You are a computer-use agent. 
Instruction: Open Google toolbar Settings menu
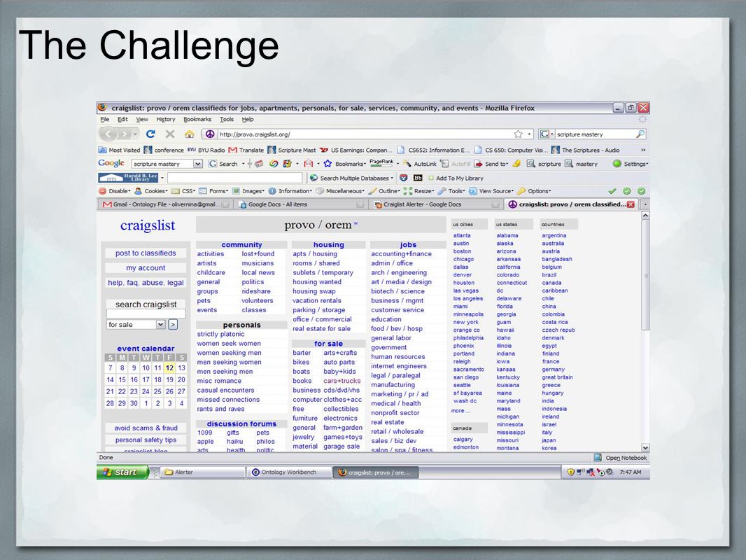tap(631, 164)
